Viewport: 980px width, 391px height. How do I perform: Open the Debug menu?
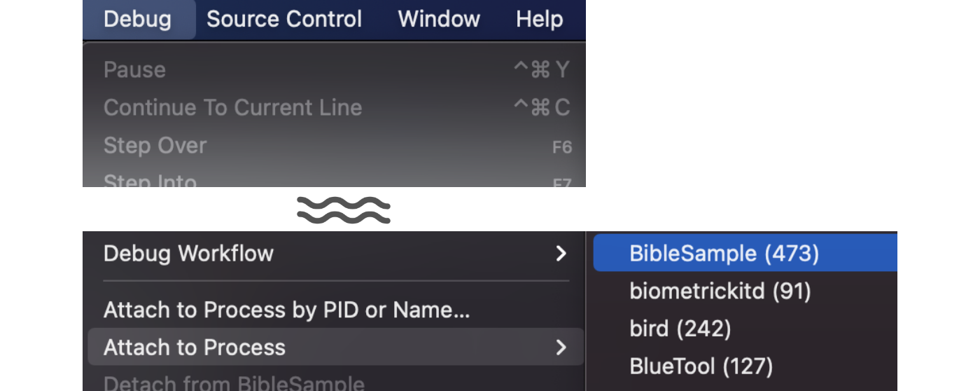coord(137,19)
